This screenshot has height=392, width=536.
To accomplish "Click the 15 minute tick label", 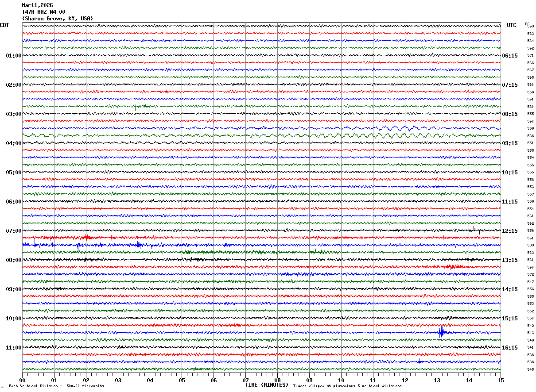I will pos(501,380).
